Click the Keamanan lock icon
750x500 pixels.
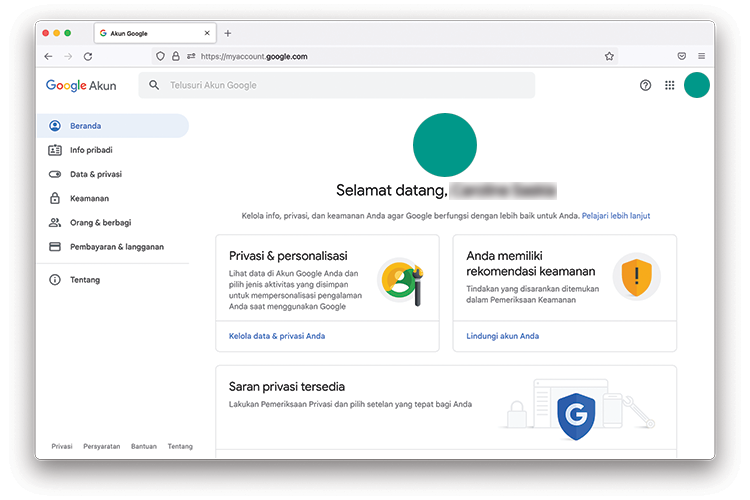tap(55, 198)
